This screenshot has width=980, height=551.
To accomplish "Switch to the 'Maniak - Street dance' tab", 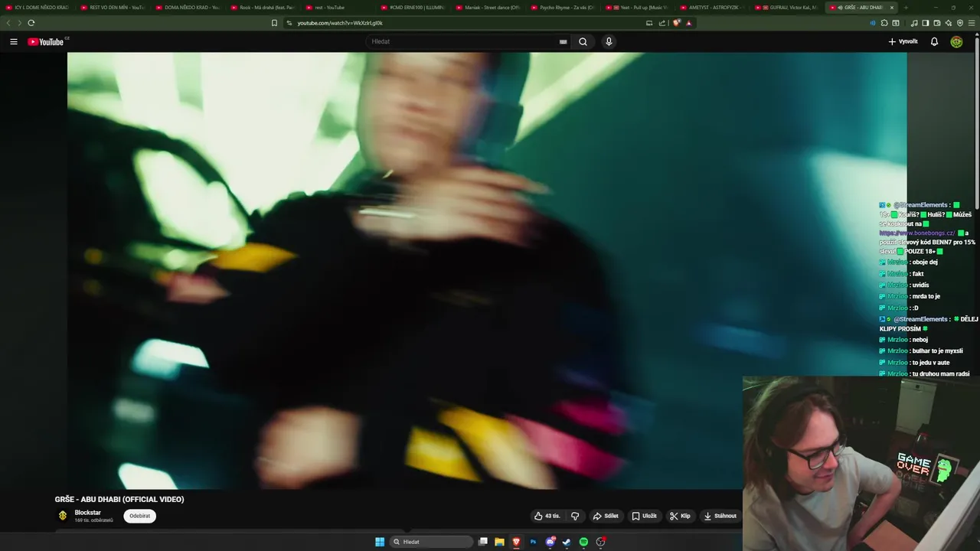I will coord(487,7).
